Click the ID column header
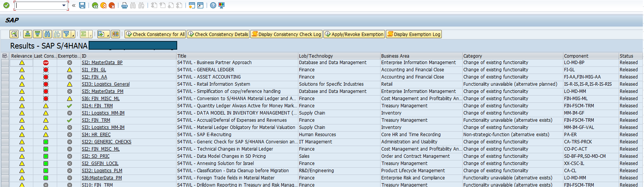 (129, 56)
